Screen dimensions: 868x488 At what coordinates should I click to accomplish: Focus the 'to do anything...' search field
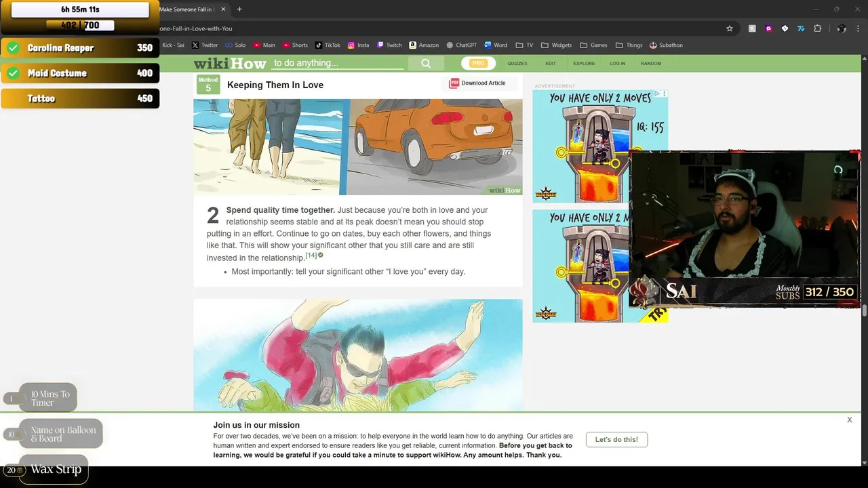click(338, 63)
